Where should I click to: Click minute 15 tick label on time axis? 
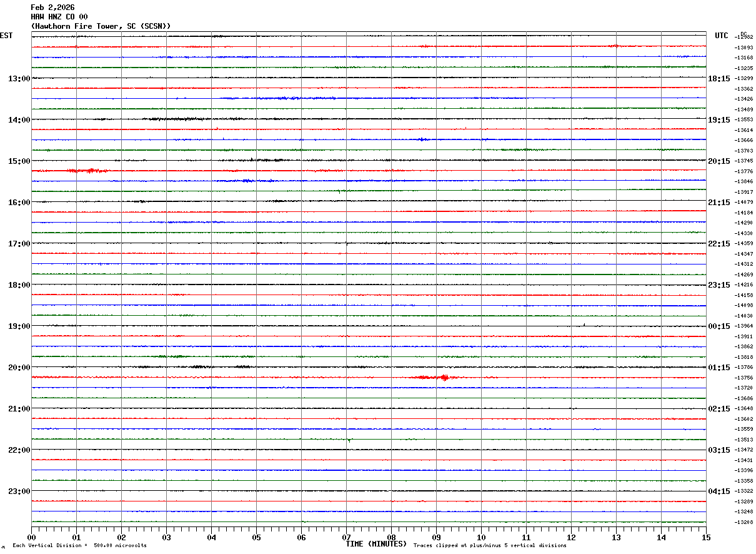tap(706, 537)
